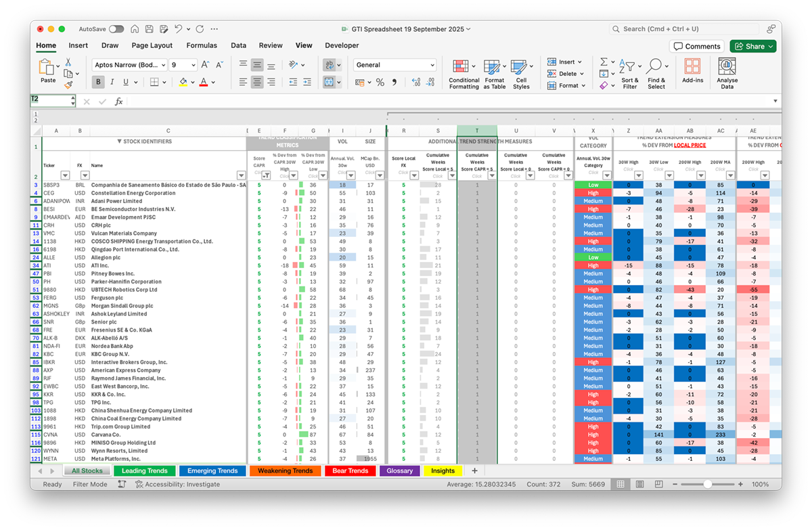Viewport: 812px width, 530px height.
Task: Click the Comments button
Action: click(x=696, y=46)
